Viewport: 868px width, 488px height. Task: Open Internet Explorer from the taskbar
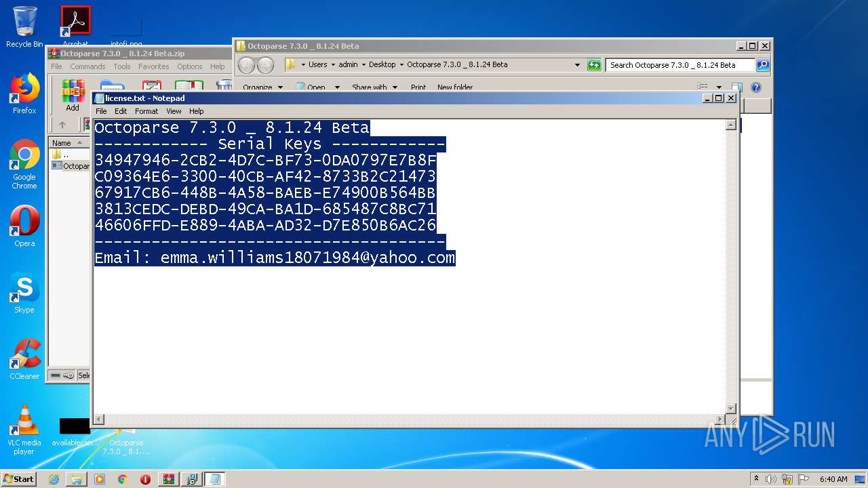[x=54, y=479]
